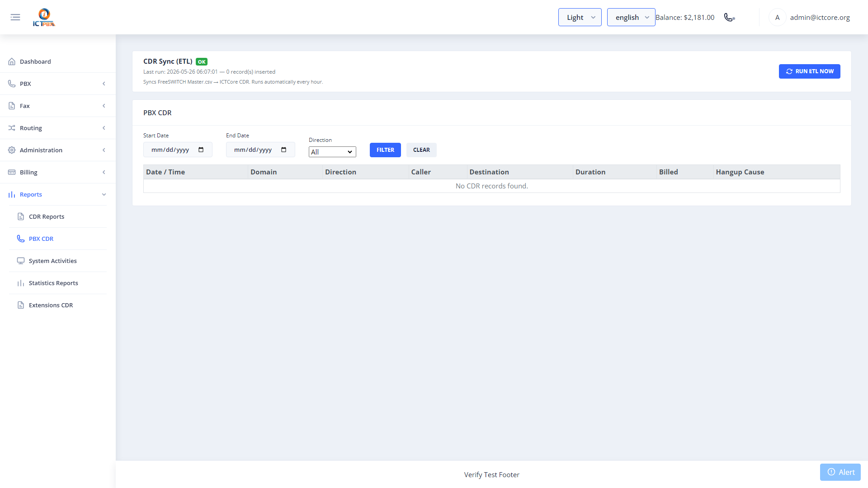Image resolution: width=868 pixels, height=488 pixels.
Task: Click the Dashboard home icon
Action: [12, 61]
